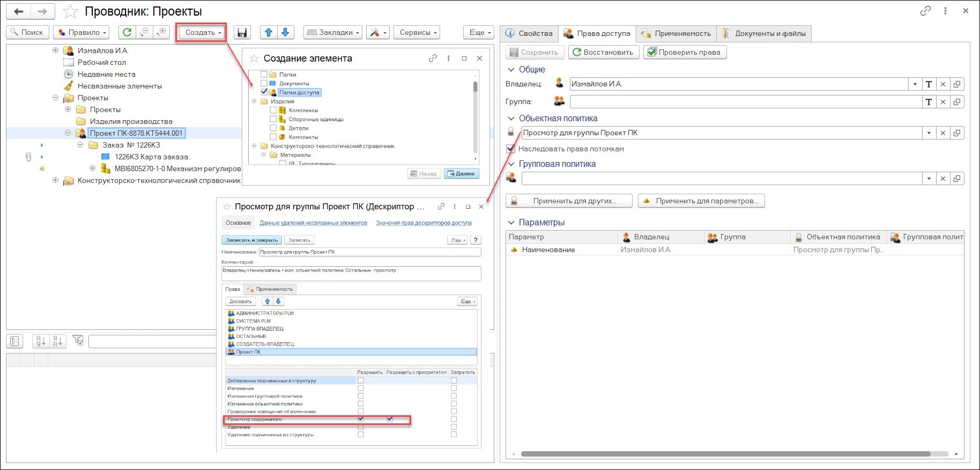980x470 pixels.
Task: Switch to the Свойства tab
Action: [x=529, y=33]
